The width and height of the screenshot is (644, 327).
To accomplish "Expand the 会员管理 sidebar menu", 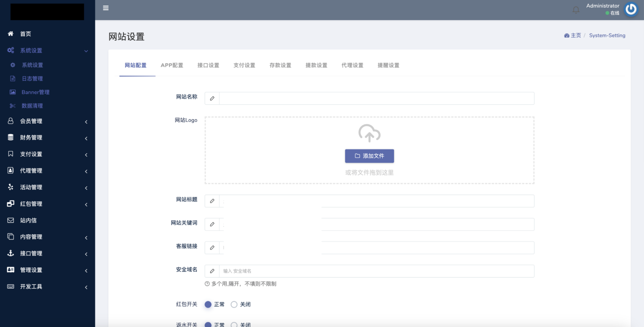I will 31,121.
